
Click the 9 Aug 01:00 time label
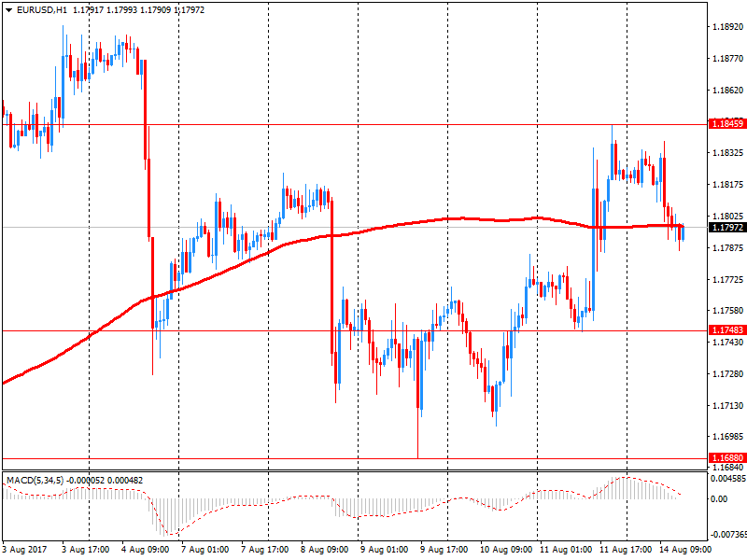385,550
